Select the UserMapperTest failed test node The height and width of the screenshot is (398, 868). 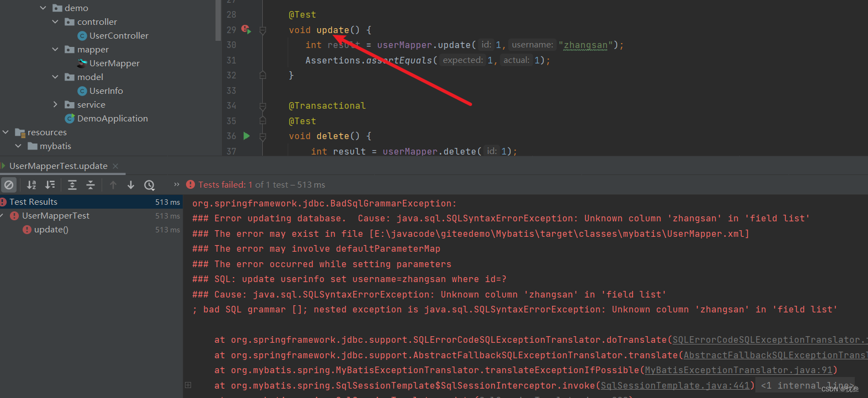click(x=91, y=216)
